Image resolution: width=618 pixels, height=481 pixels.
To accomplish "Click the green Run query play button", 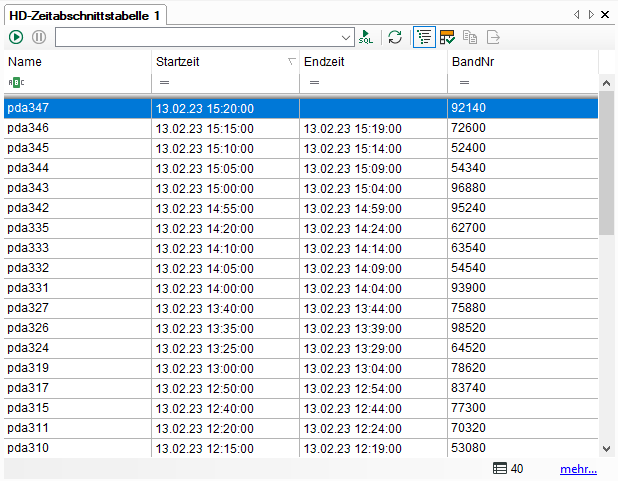I will (16, 37).
